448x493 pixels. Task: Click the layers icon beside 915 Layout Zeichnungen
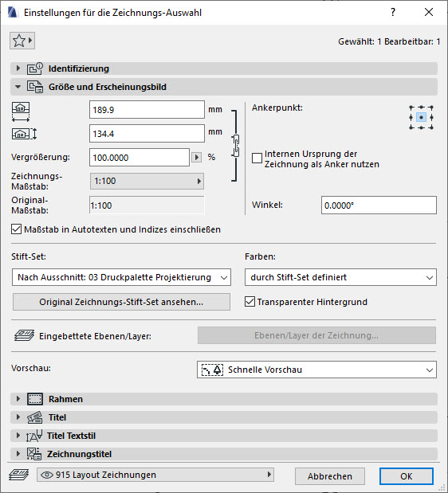[x=19, y=475]
